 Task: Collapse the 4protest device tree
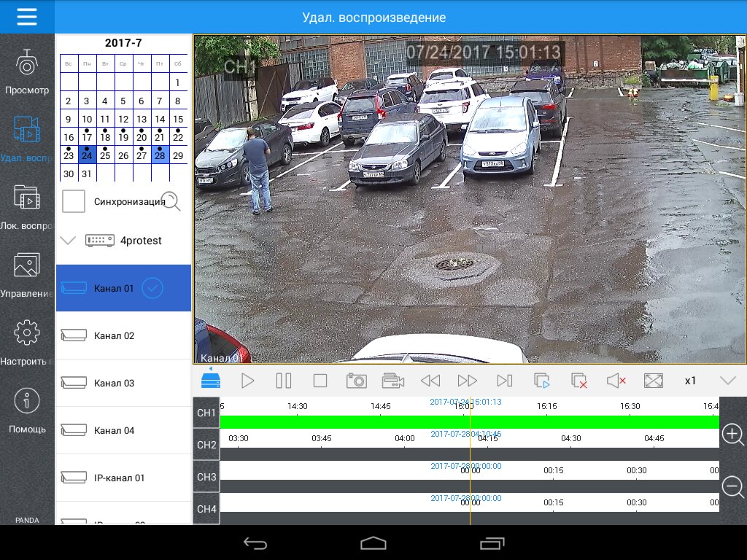point(68,240)
